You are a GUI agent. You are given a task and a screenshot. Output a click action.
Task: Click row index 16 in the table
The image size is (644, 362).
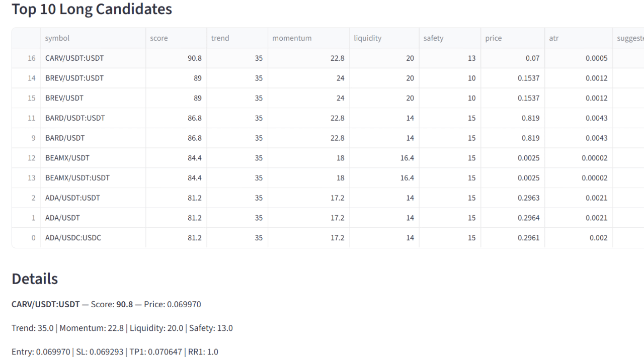pyautogui.click(x=31, y=58)
